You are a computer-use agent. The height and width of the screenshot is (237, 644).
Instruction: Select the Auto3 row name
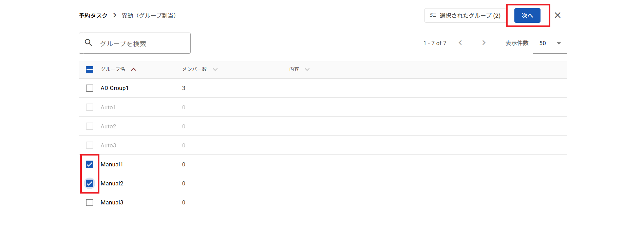(x=108, y=145)
